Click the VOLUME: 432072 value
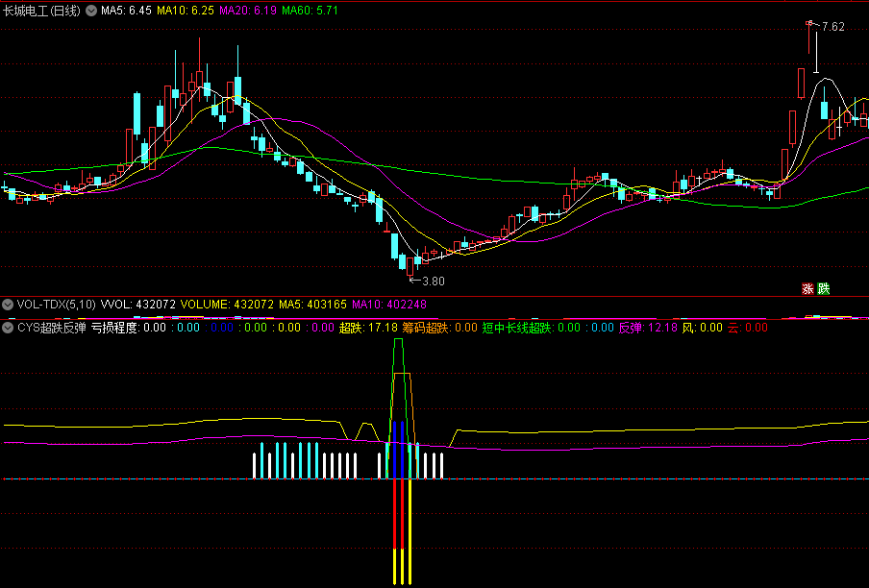This screenshot has height=588, width=869. click(x=227, y=305)
